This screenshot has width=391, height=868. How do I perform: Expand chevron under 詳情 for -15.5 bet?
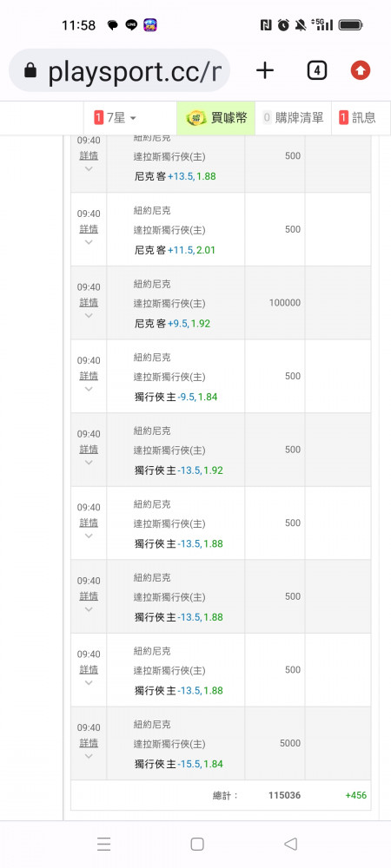click(x=89, y=756)
